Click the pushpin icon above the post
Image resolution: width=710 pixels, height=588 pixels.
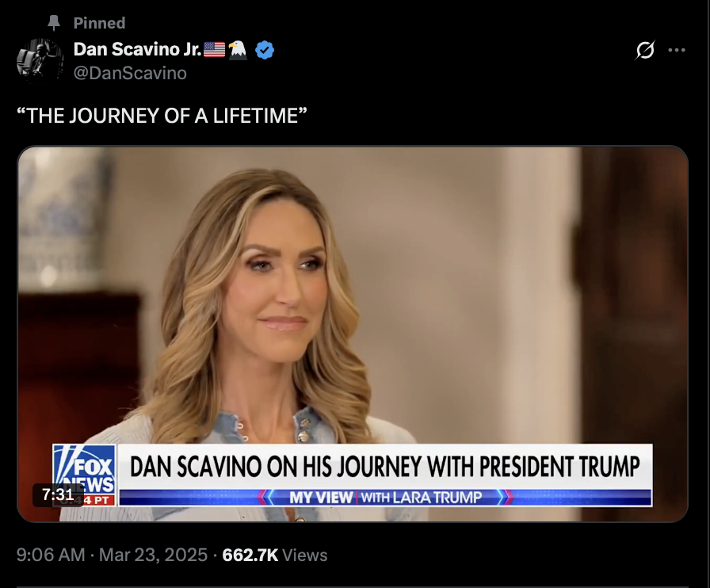(54, 23)
